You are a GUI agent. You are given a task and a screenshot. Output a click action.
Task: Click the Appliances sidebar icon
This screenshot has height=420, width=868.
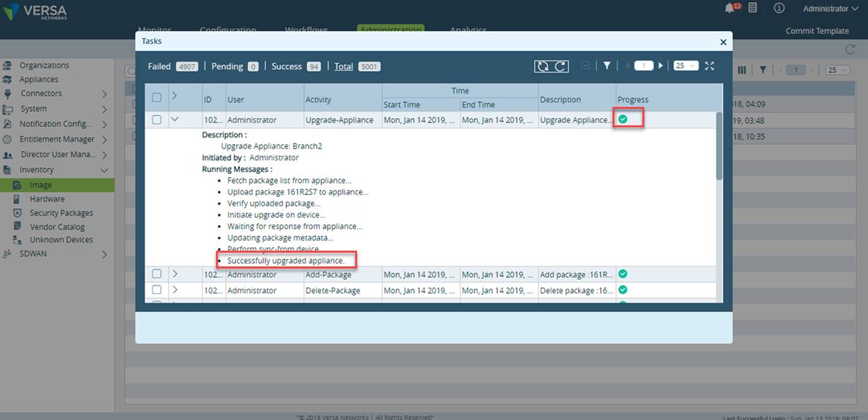(7, 79)
